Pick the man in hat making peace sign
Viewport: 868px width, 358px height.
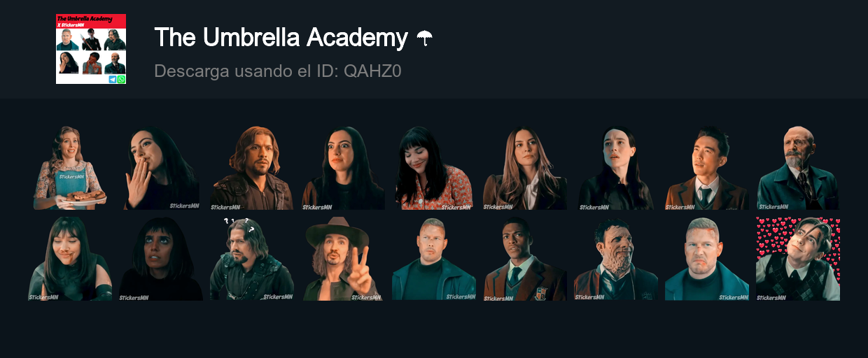343,259
